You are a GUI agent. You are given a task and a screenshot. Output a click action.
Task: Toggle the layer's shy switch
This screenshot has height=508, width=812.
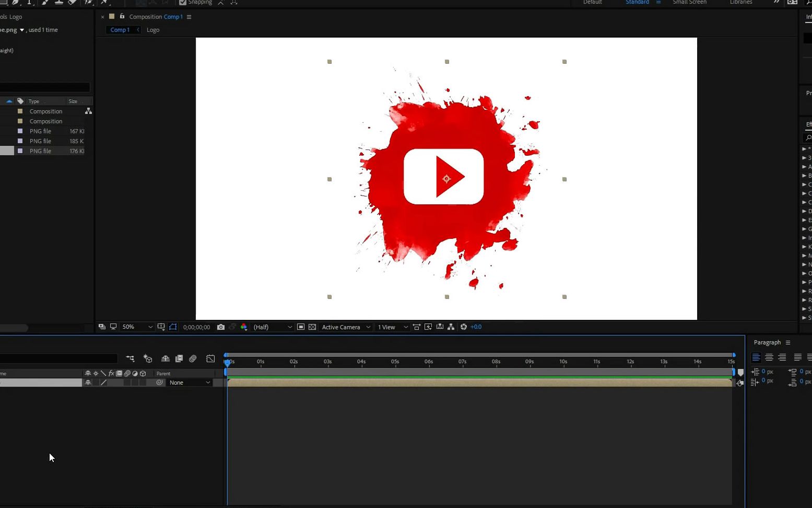click(88, 383)
